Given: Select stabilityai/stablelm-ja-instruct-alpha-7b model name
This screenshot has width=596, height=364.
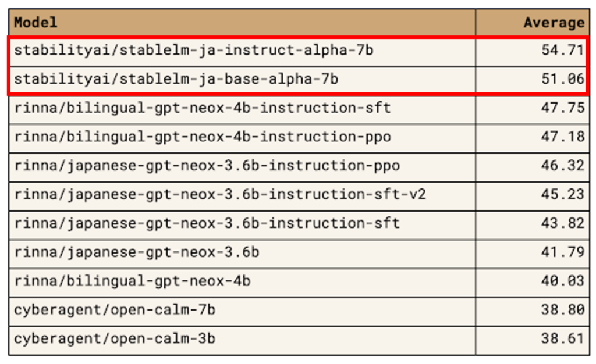Looking at the screenshot, I should [x=194, y=50].
